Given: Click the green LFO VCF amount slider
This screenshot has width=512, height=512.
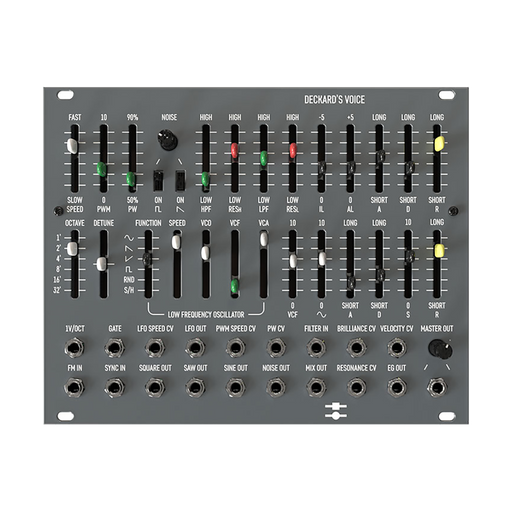Looking at the screenshot, I should tap(235, 286).
